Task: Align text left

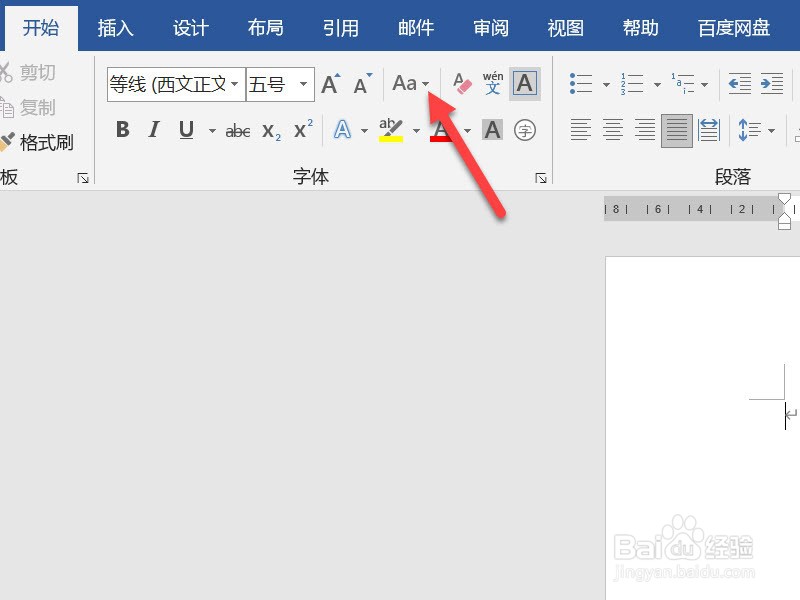Action: [581, 130]
